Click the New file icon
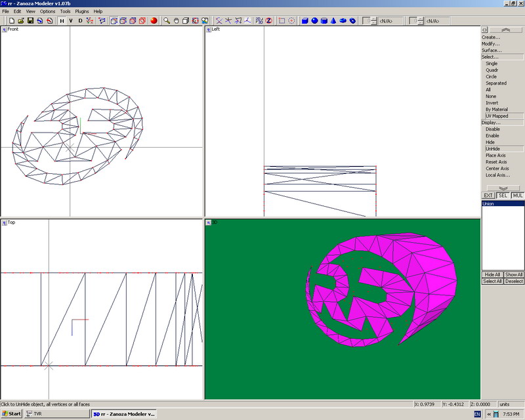Screen dimensions: 525x420 pos(12,21)
